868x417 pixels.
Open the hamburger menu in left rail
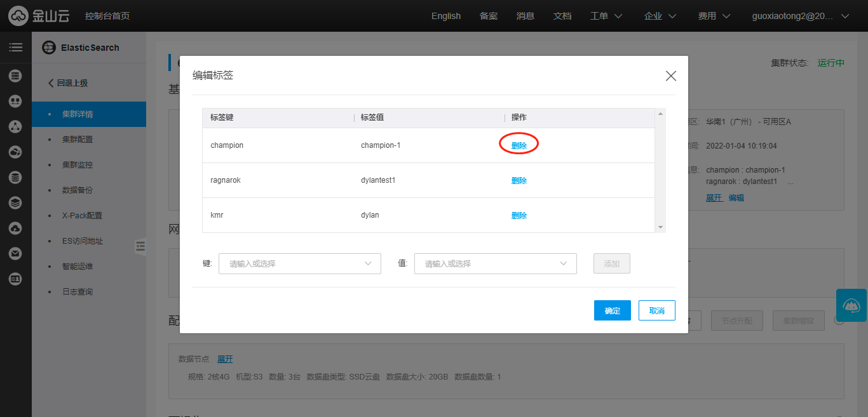pos(16,48)
